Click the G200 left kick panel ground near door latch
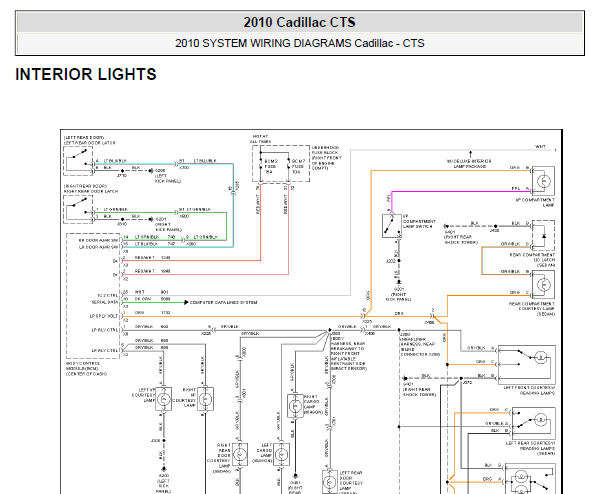The width and height of the screenshot is (607, 494). (151, 171)
